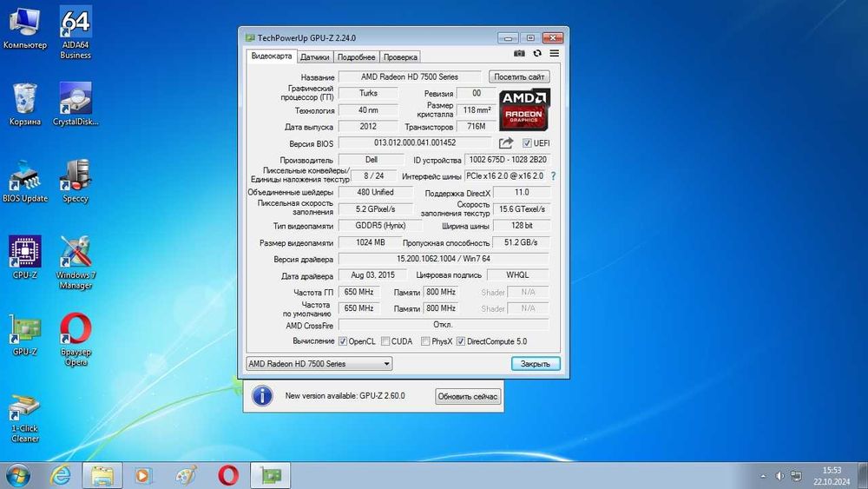Open the CPU-Z desktop shortcut
This screenshot has height=489, width=868.
[x=25, y=257]
